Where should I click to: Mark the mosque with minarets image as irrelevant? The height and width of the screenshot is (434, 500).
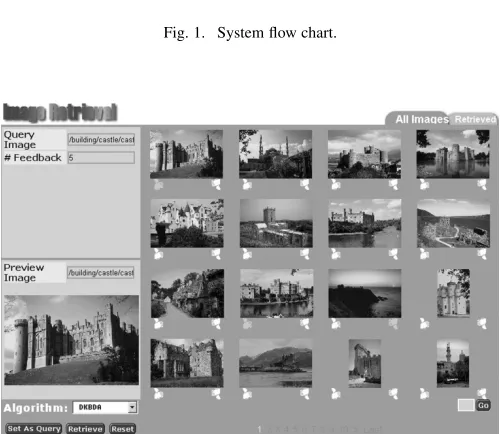(x=305, y=185)
